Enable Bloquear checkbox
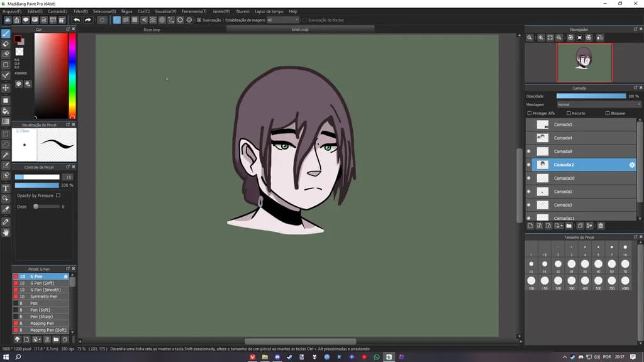The height and width of the screenshot is (362, 644). [608, 113]
